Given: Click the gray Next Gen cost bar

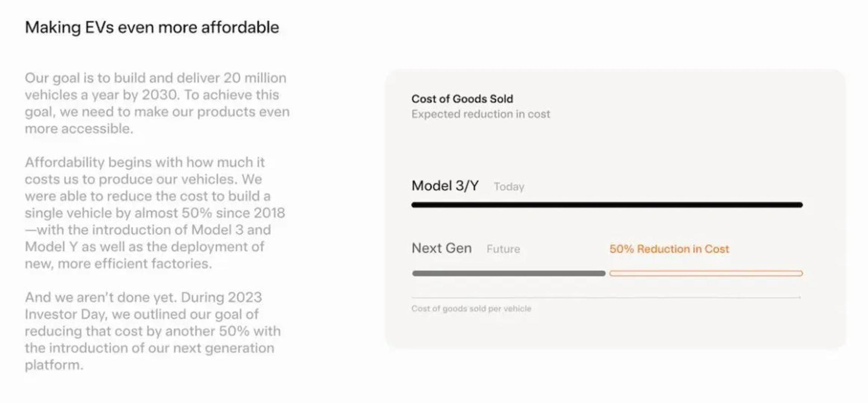Looking at the screenshot, I should [509, 273].
